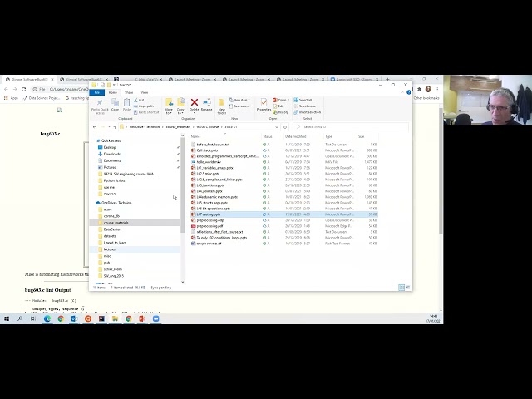Open Zoom from the taskbar
The width and height of the screenshot is (532, 399).
click(155, 318)
